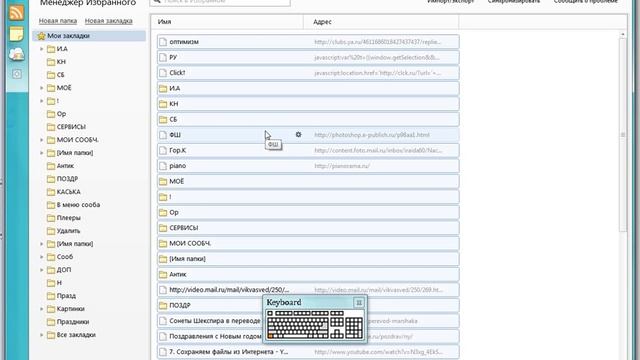Select the В меню сооба folder
Viewport: 640px width, 360px height.
click(78, 205)
